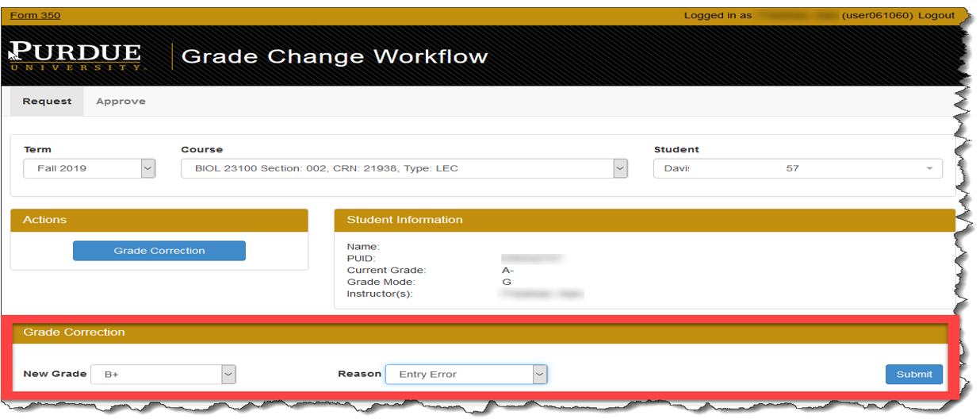This screenshot has height=419, width=980.
Task: Click the Actions panel header
Action: tap(159, 220)
